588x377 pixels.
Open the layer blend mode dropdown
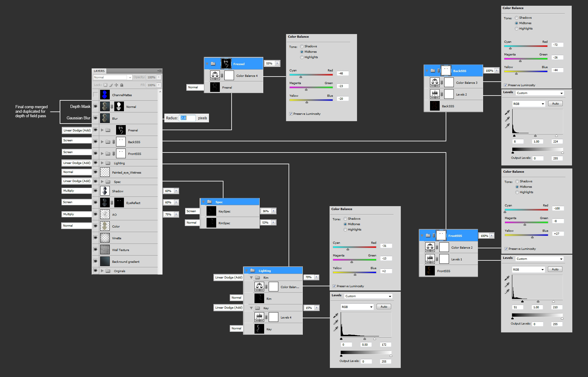[x=112, y=77]
